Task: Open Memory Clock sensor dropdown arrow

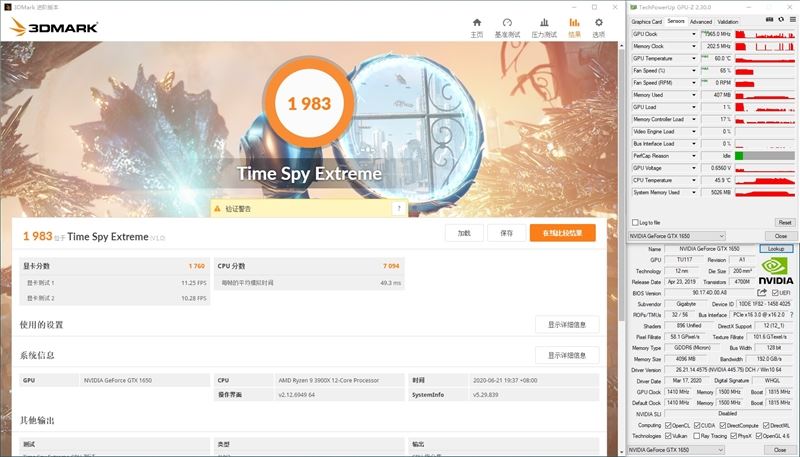Action: [x=693, y=46]
